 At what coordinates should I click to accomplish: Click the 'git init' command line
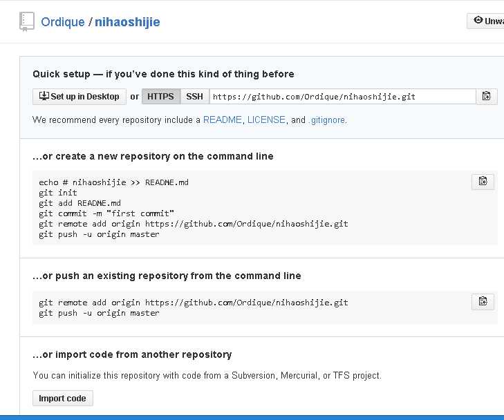(x=58, y=193)
